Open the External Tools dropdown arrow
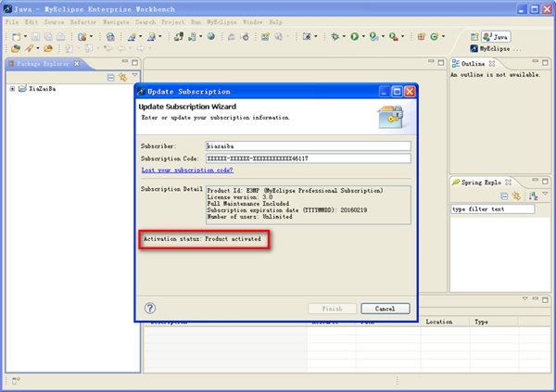Image resolution: width=556 pixels, height=392 pixels. tap(402, 36)
